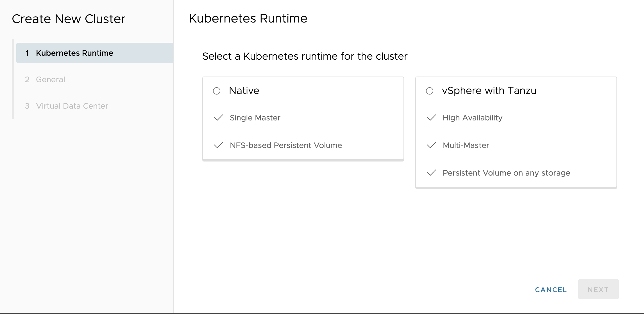Click the vSphere with Tanzu card title
The image size is (644, 314).
[x=489, y=91]
